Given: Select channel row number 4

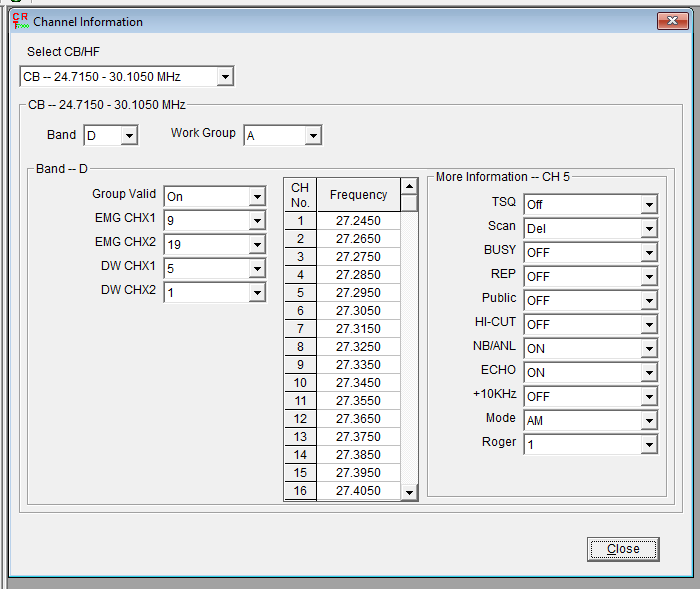Looking at the screenshot, I should click(300, 275).
